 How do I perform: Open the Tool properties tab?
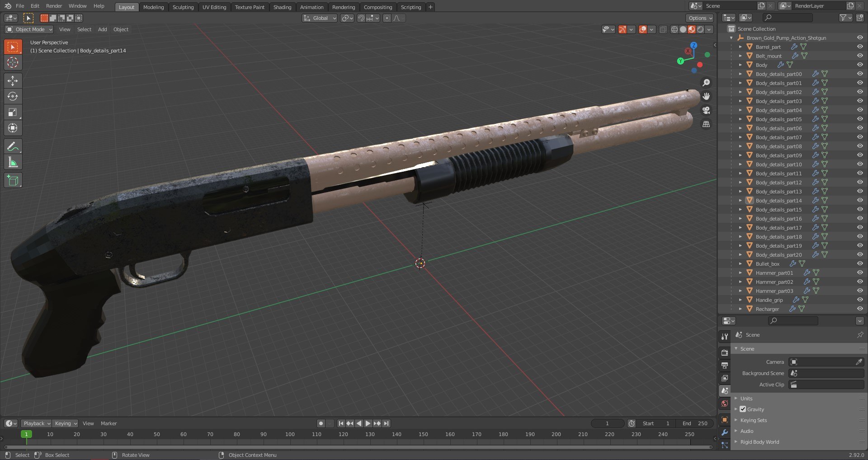[x=725, y=336]
